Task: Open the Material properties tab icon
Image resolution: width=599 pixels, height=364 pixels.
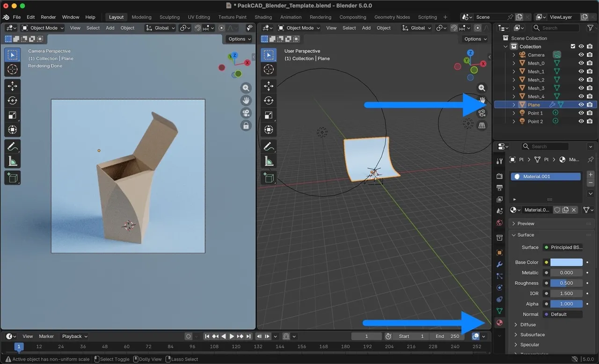Action: tap(499, 322)
